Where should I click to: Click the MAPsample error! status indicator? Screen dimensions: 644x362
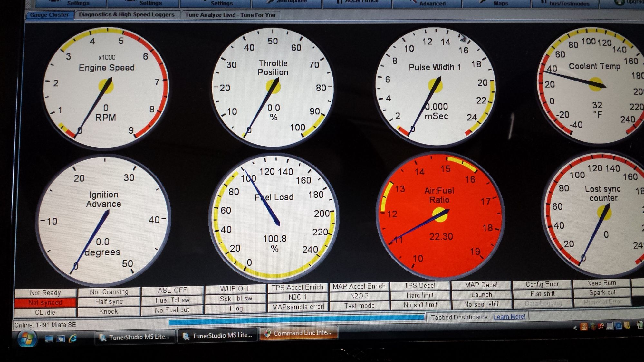[x=298, y=307]
